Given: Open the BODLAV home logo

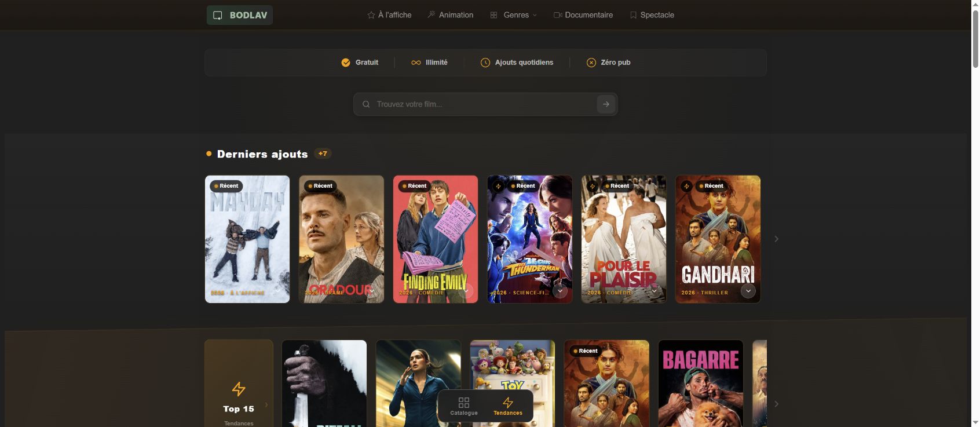Looking at the screenshot, I should coord(240,15).
